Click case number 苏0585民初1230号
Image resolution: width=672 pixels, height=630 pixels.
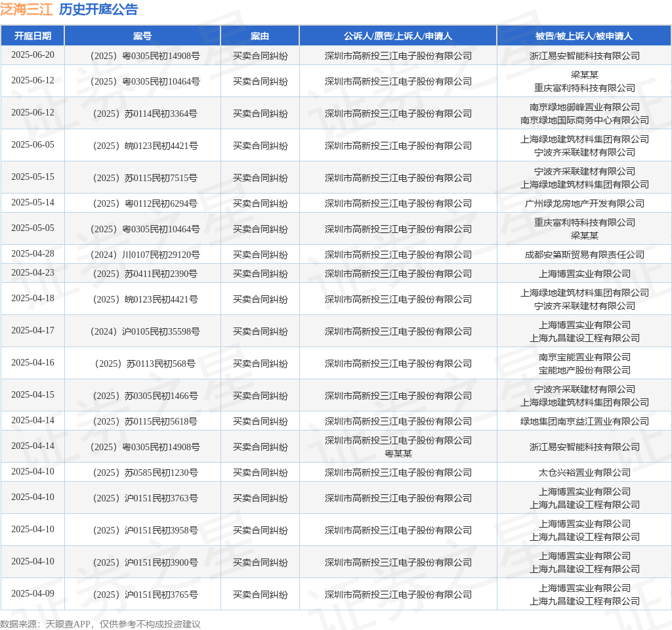pos(161,472)
